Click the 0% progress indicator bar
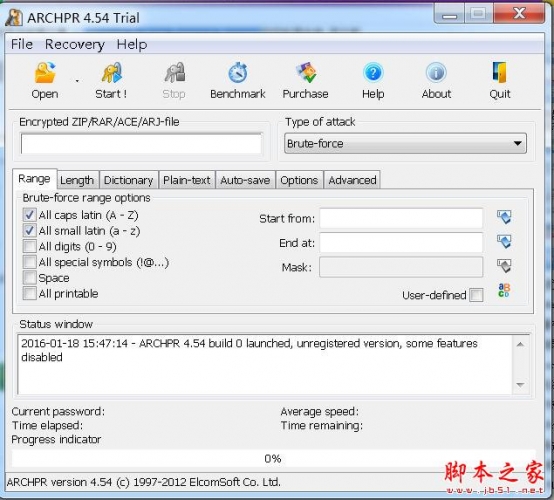554x500 pixels. tap(273, 459)
